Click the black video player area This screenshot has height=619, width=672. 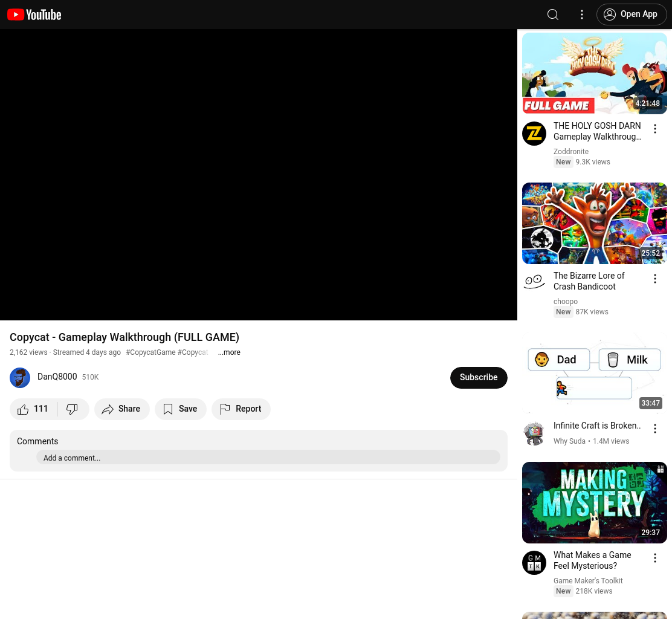pyautogui.click(x=259, y=175)
